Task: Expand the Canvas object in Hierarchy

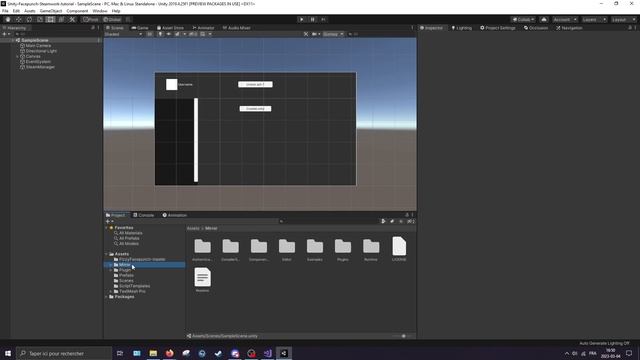Action: pyautogui.click(x=17, y=56)
